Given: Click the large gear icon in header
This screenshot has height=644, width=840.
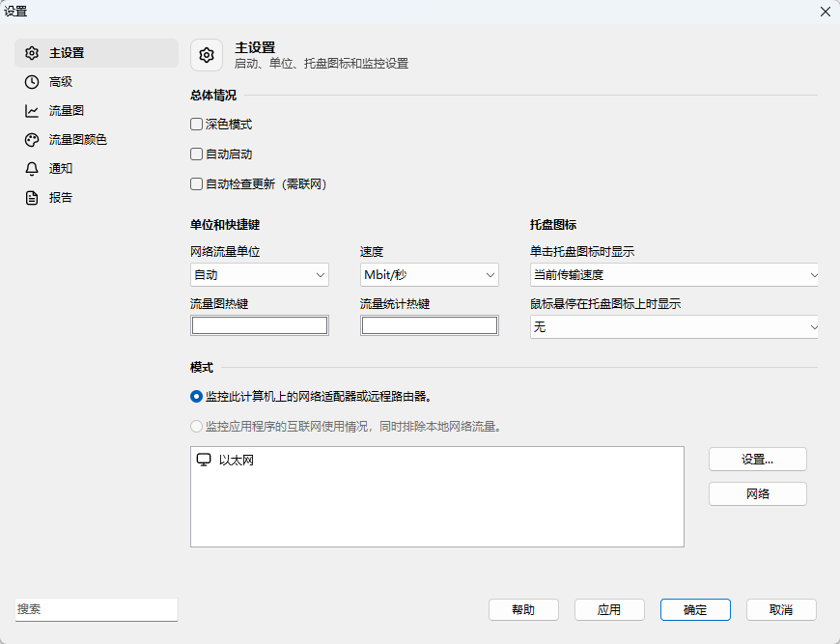Looking at the screenshot, I should point(207,55).
